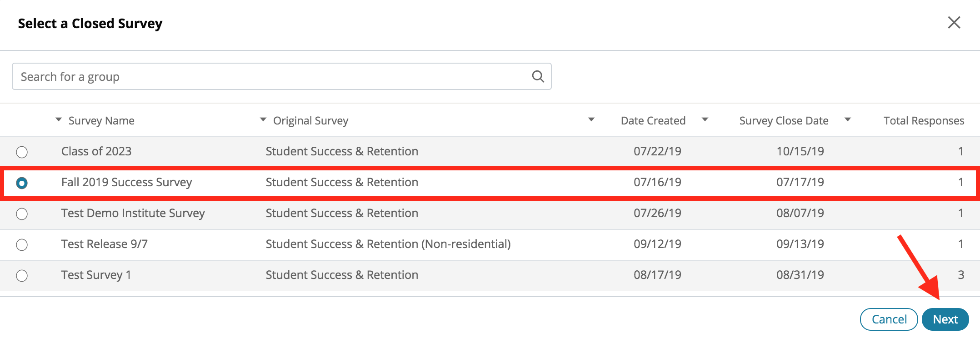Close the Select a Closed Survey dialog
This screenshot has height=338, width=980.
[x=954, y=23]
